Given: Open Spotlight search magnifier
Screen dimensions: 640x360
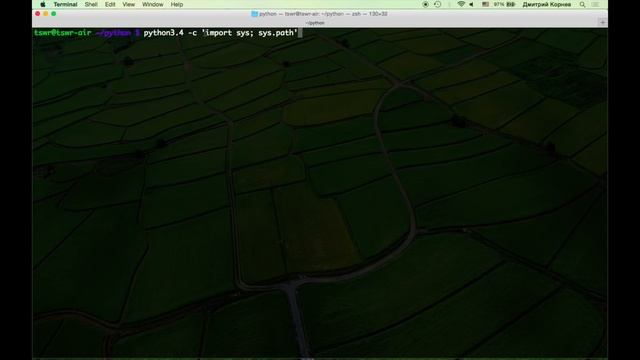Looking at the screenshot, I should click(582, 4).
